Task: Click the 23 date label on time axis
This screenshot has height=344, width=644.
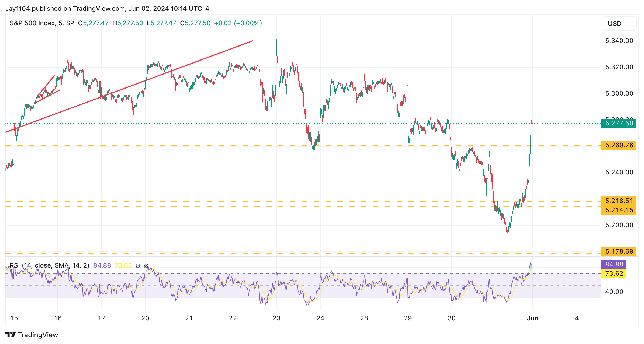Action: (x=276, y=318)
